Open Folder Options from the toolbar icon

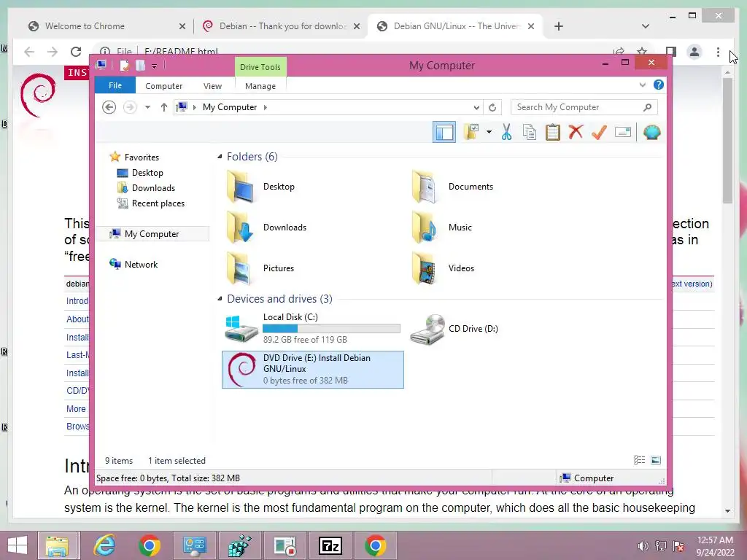tap(472, 133)
